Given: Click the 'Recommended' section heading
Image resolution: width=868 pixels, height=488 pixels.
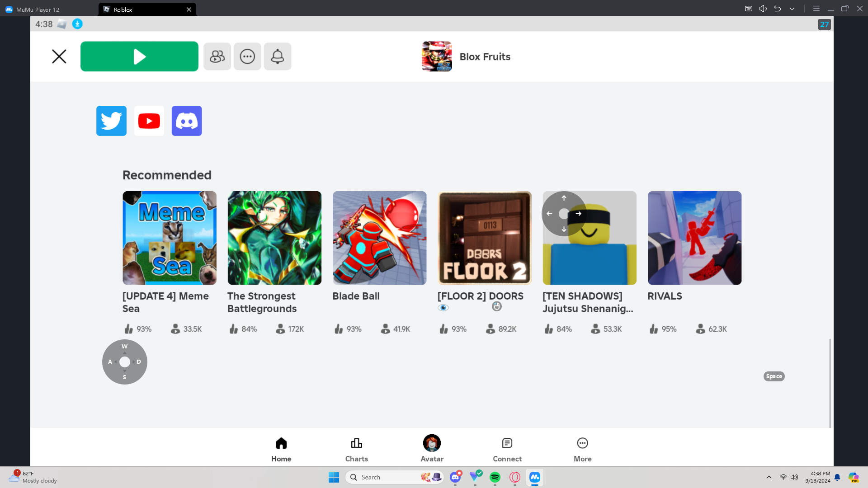Looking at the screenshot, I should (167, 175).
